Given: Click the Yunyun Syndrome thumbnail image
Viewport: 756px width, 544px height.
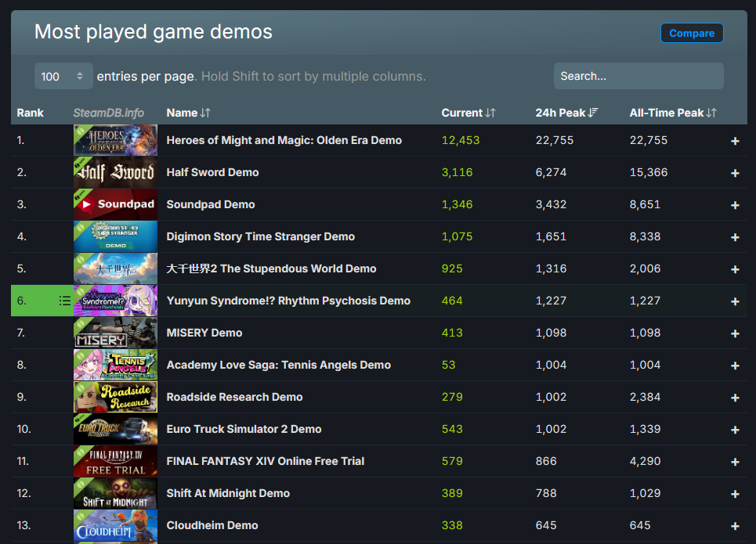Looking at the screenshot, I should pos(115,301).
